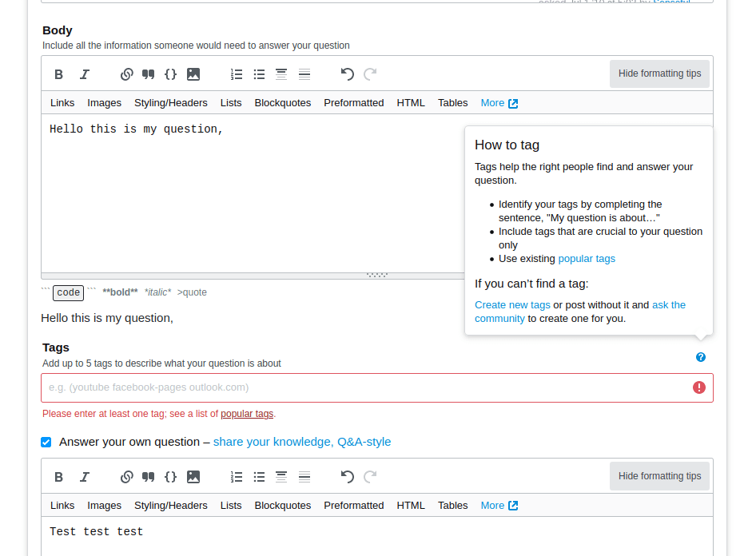756x556 pixels.
Task: Insert blockquote in question body toolbar
Action: 148,74
